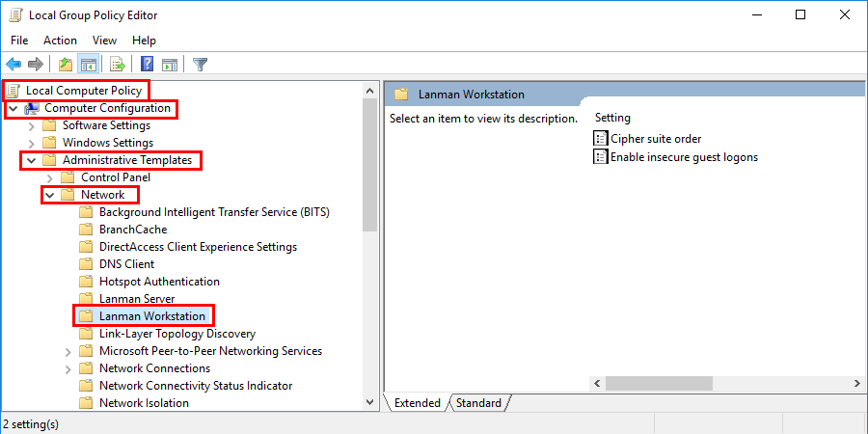This screenshot has width=868, height=434.
Task: Expand the Network Connections node
Action: (68, 369)
